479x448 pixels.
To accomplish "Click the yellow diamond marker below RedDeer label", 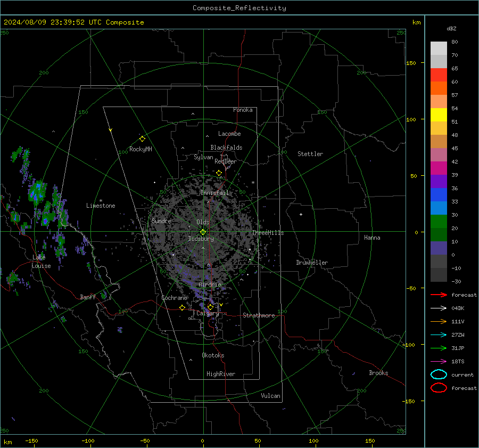I will click(x=219, y=173).
